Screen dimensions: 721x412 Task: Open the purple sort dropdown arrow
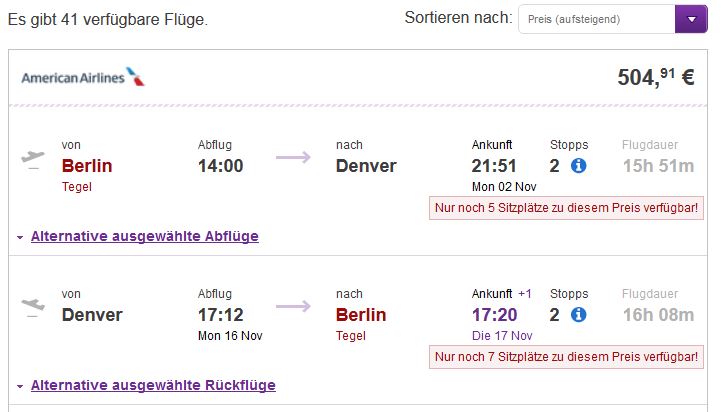point(691,19)
